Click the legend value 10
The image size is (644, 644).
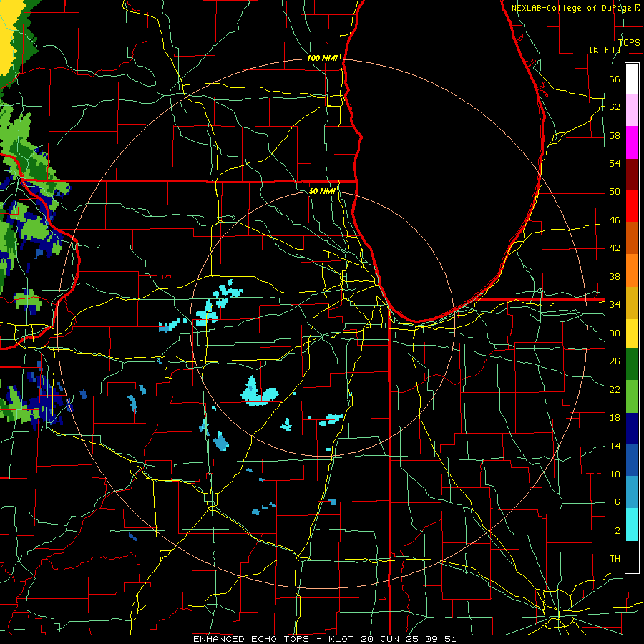pyautogui.click(x=615, y=474)
